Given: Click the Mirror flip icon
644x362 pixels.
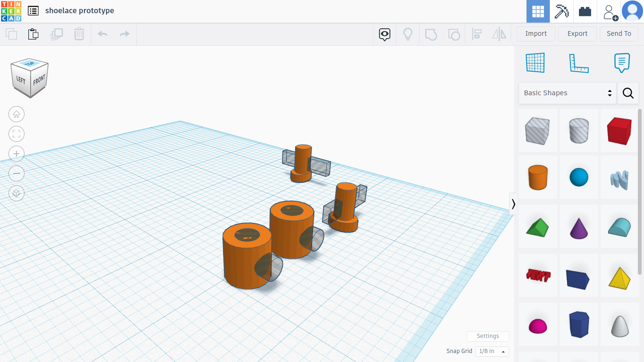Looking at the screenshot, I should pos(499,34).
